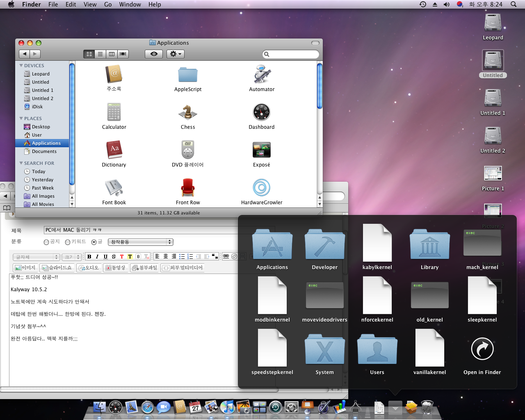The width and height of the screenshot is (525, 420).
Task: Open the Finder Action gear menu
Action: pyautogui.click(x=176, y=54)
